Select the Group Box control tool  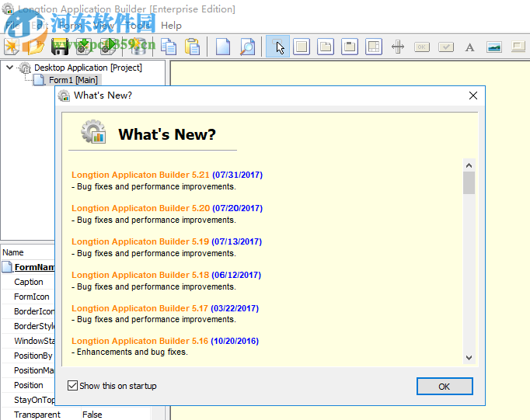[350, 47]
